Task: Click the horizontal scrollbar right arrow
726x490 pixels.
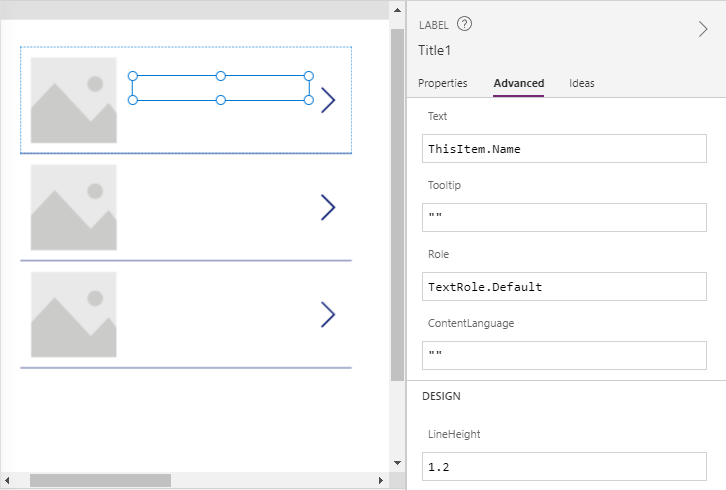Action: coord(381,481)
